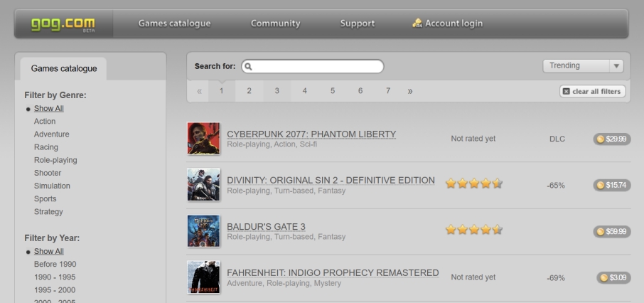This screenshot has width=644, height=303.
Task: Filter year by 1995 - 2000
Action: [55, 290]
